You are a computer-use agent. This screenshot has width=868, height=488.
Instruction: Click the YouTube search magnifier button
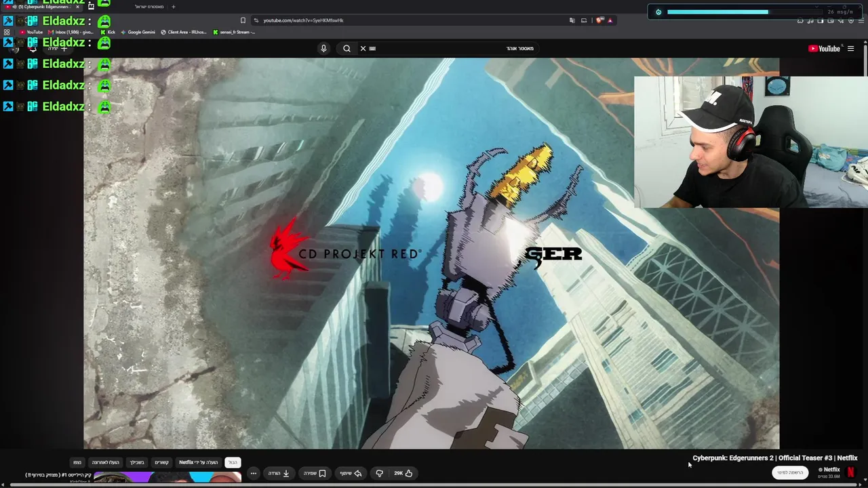click(x=347, y=48)
